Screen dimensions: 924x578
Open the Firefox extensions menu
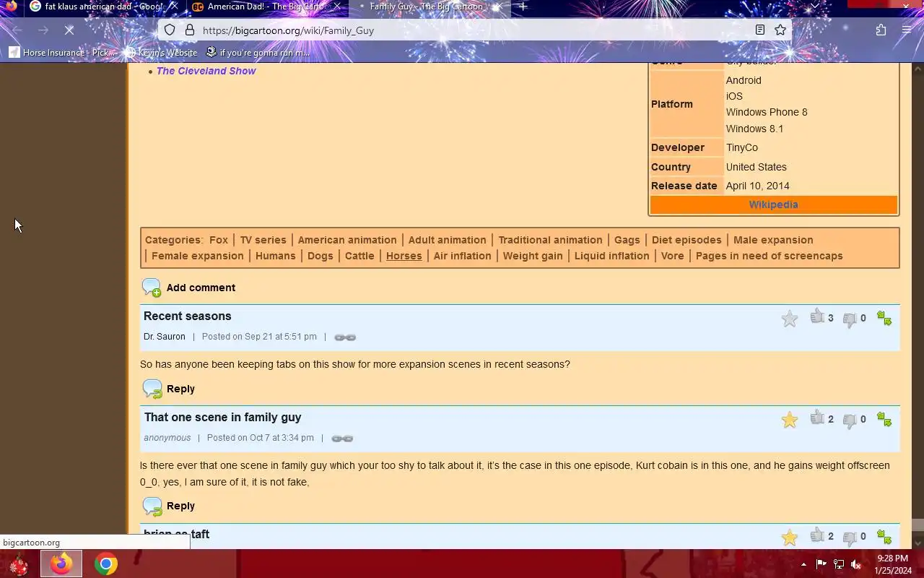pyautogui.click(x=881, y=30)
